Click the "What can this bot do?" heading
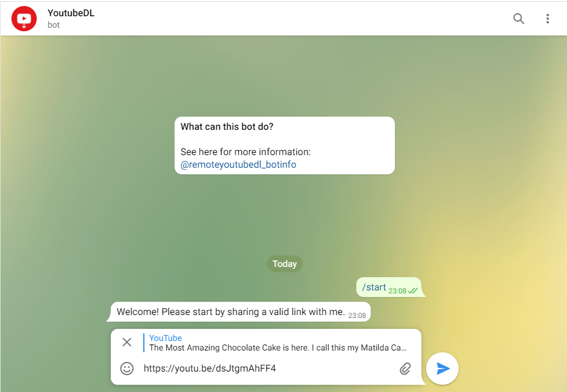Screen dimensions: 567x392 [x=227, y=126]
